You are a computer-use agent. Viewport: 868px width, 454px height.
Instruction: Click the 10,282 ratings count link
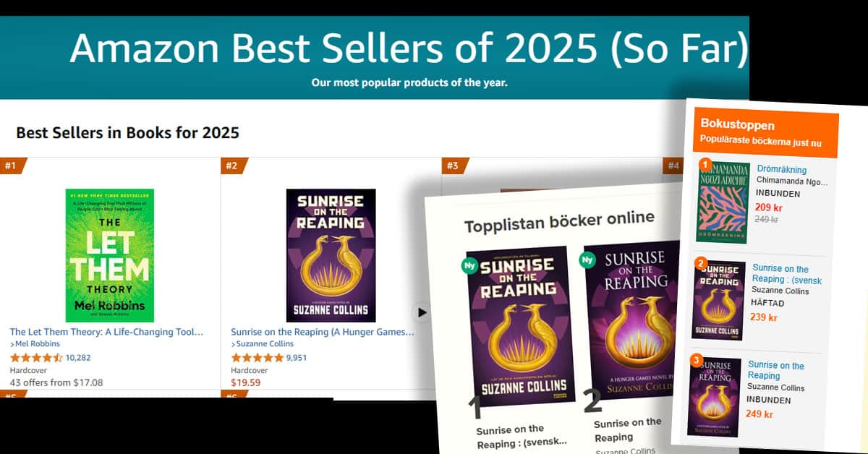tap(78, 357)
